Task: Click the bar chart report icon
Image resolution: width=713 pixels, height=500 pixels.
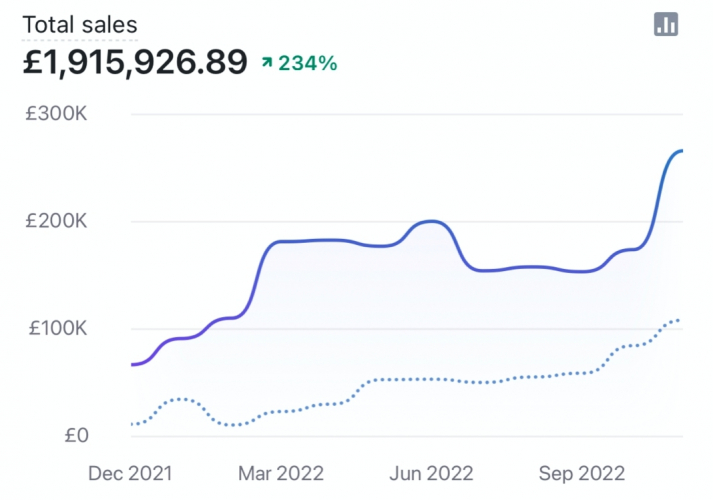Action: pyautogui.click(x=666, y=25)
